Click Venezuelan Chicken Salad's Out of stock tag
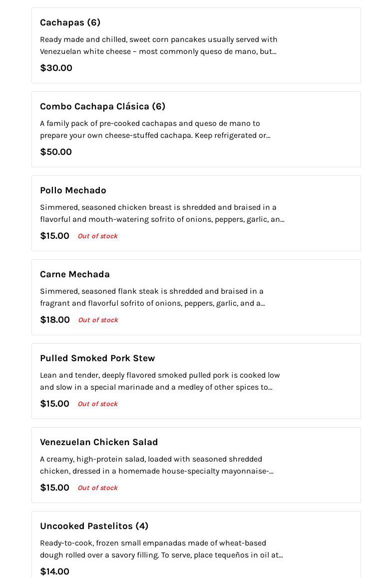The image size is (392, 578). 98,488
